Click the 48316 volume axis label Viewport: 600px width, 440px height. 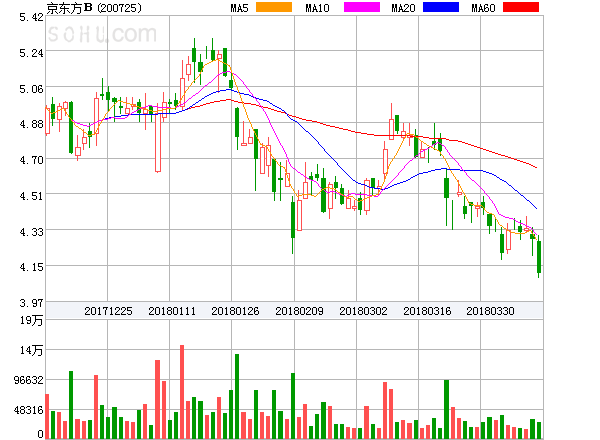[29, 410]
